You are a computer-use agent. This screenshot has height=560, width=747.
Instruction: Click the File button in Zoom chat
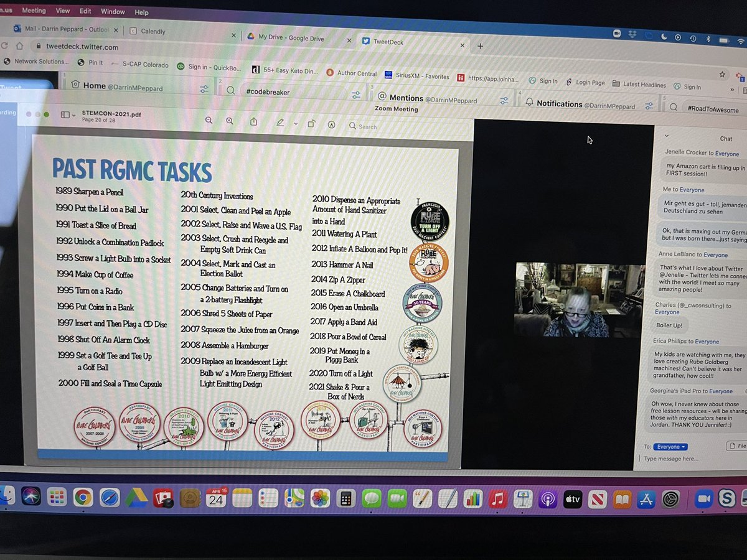click(x=736, y=446)
